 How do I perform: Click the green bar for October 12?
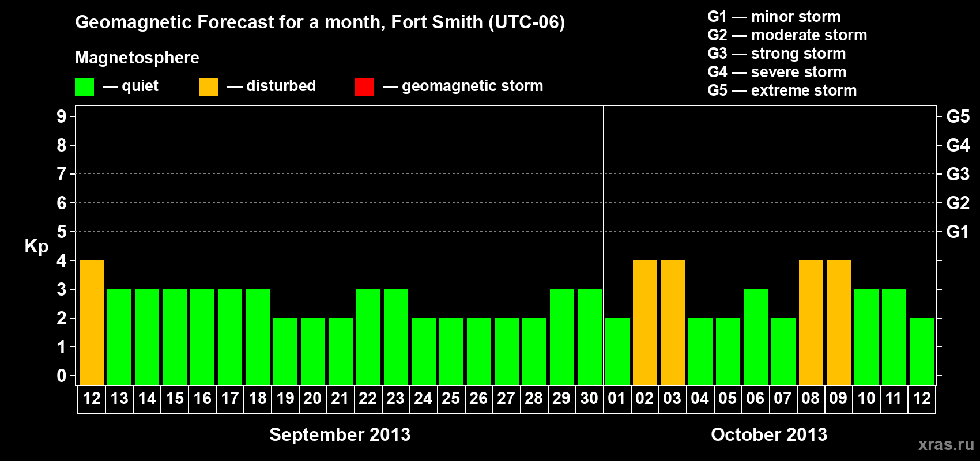(922, 352)
